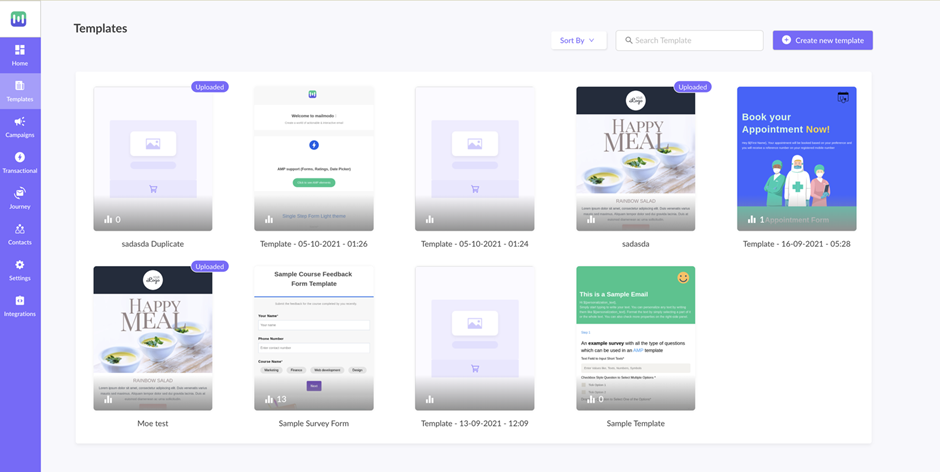Go to the Journey icon
The width and height of the screenshot is (940, 472).
coord(20,193)
